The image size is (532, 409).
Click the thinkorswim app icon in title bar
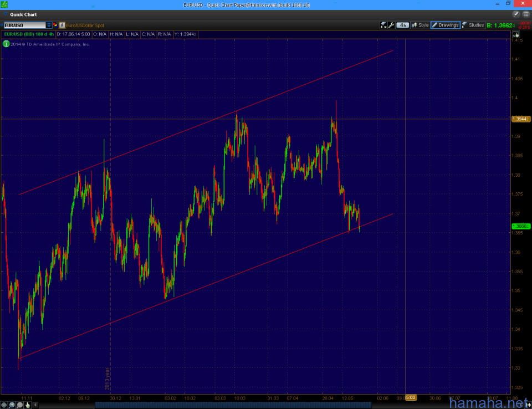4,4
